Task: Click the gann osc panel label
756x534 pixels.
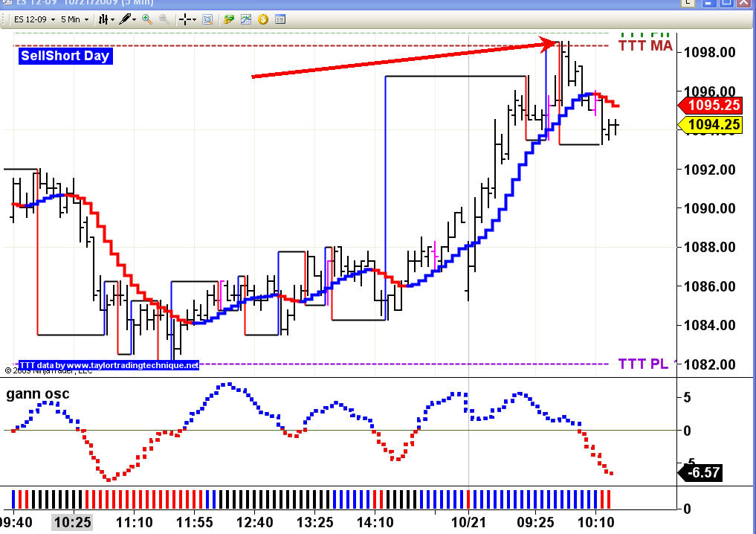Action: [38, 393]
